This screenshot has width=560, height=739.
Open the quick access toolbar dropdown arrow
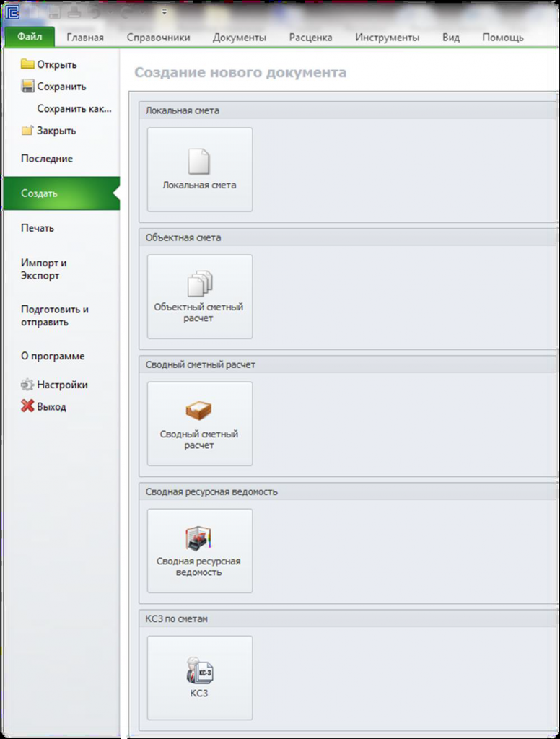tap(164, 12)
